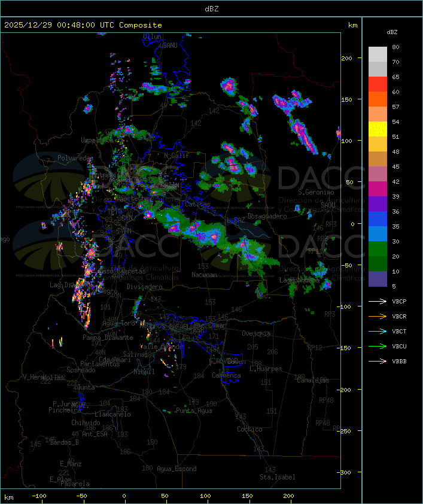Click the 'Chihuido' map label
Image resolution: width=423 pixels, height=504 pixels.
(86, 423)
